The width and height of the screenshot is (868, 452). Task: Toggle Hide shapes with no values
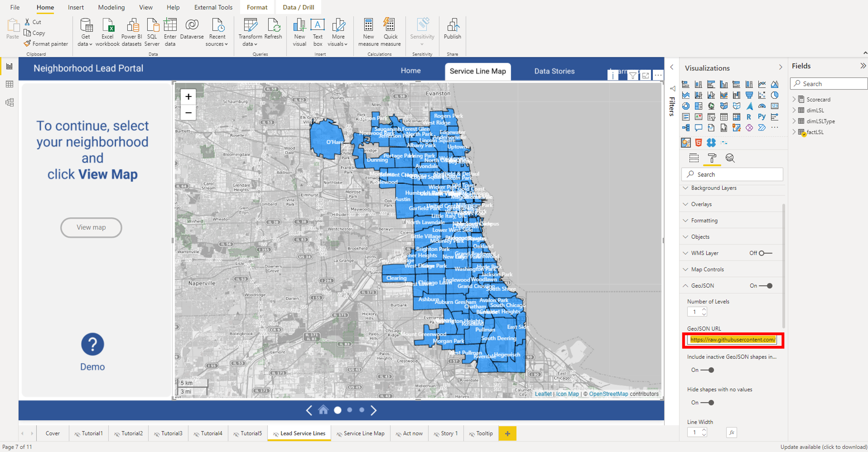coord(707,402)
